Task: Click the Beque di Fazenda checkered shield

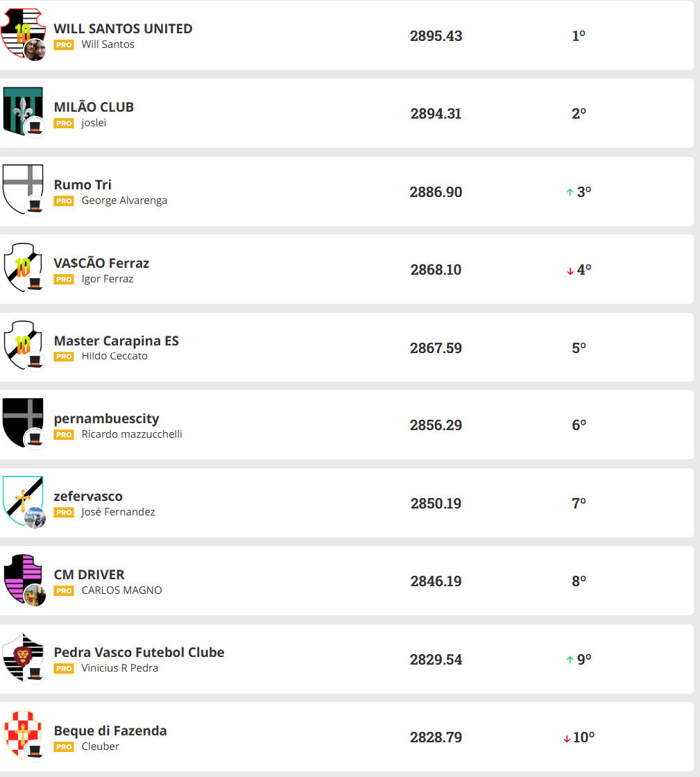Action: (x=22, y=733)
